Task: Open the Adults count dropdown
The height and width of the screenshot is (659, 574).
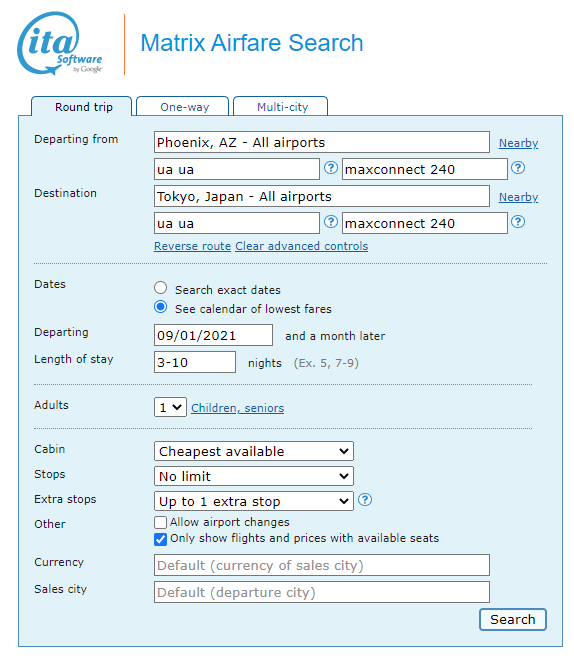Action: coord(170,407)
